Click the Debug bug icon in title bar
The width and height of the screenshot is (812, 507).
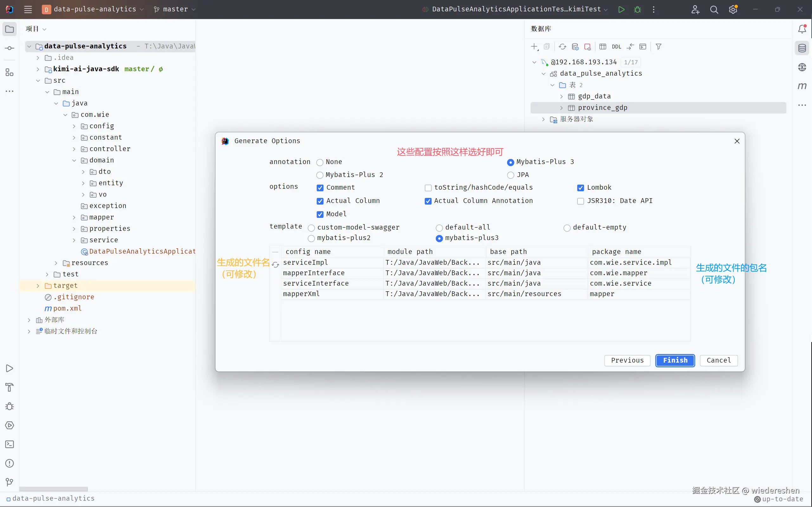pyautogui.click(x=637, y=10)
